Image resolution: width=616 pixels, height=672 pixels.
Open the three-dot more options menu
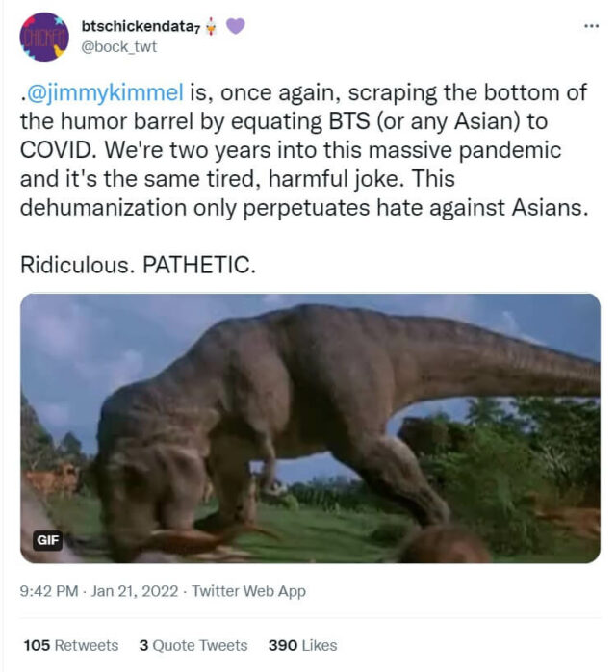(x=591, y=26)
